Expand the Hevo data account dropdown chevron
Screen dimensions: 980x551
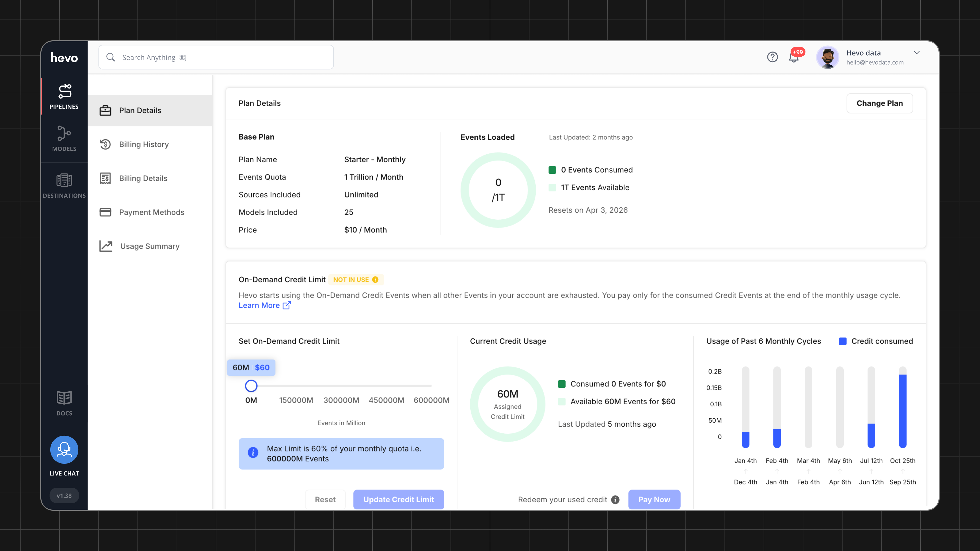point(917,53)
